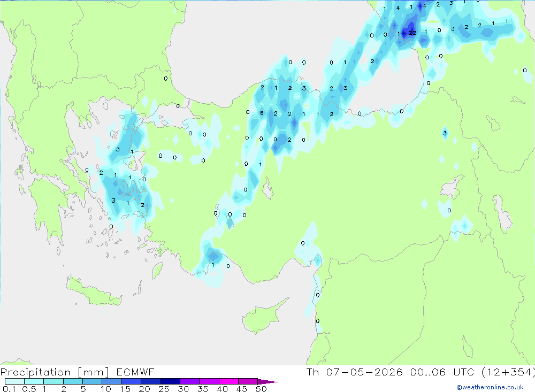Viewport: 535px width, 392px height.
Task: Click the '25' legend scale label
Action: [164, 389]
